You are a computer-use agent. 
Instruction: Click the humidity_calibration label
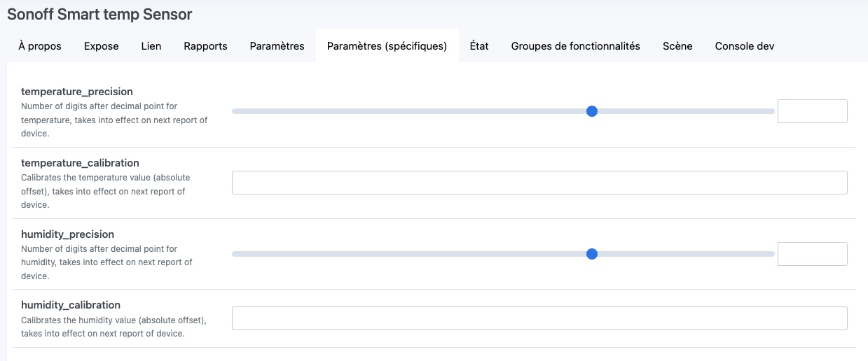click(x=71, y=305)
